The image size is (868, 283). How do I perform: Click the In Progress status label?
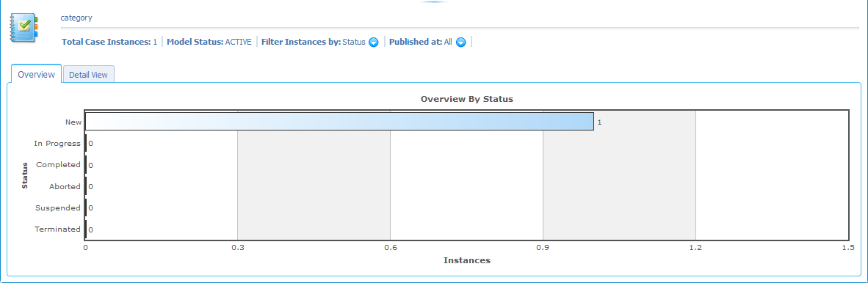click(x=57, y=143)
